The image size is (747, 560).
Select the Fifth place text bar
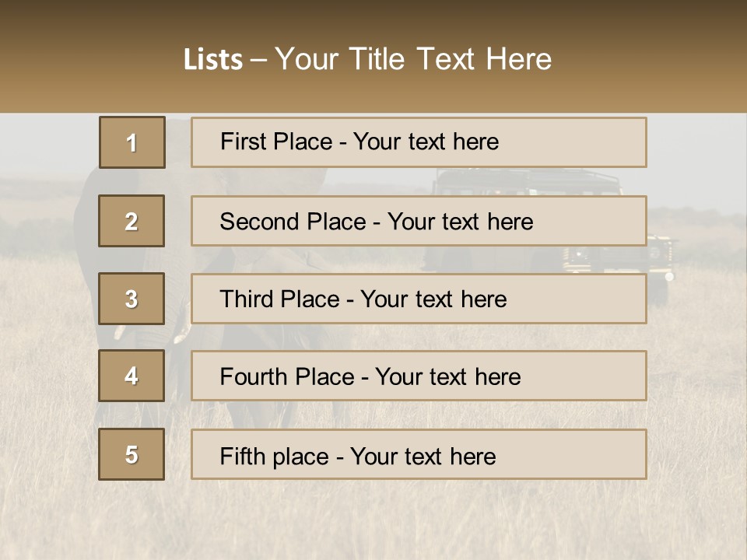(419, 454)
